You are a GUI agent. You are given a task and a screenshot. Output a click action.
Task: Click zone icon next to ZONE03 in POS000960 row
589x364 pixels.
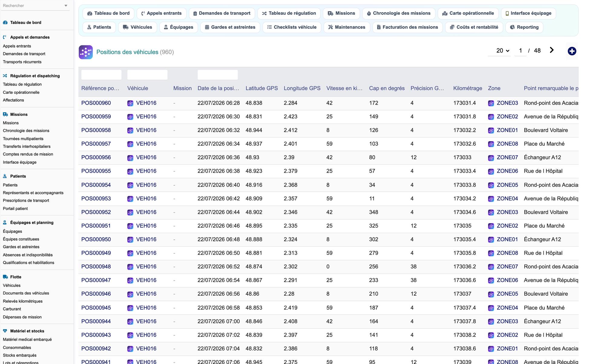[491, 103]
